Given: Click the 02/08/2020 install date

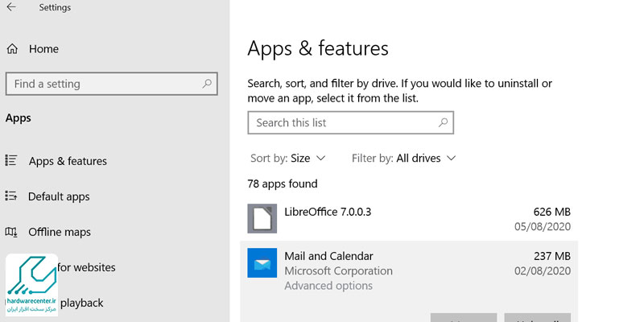Looking at the screenshot, I should (543, 270).
